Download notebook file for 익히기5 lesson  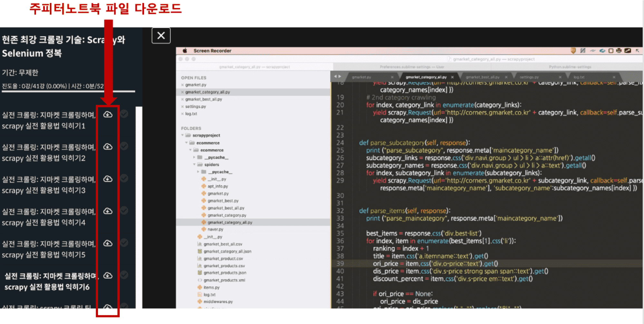pyautogui.click(x=108, y=243)
